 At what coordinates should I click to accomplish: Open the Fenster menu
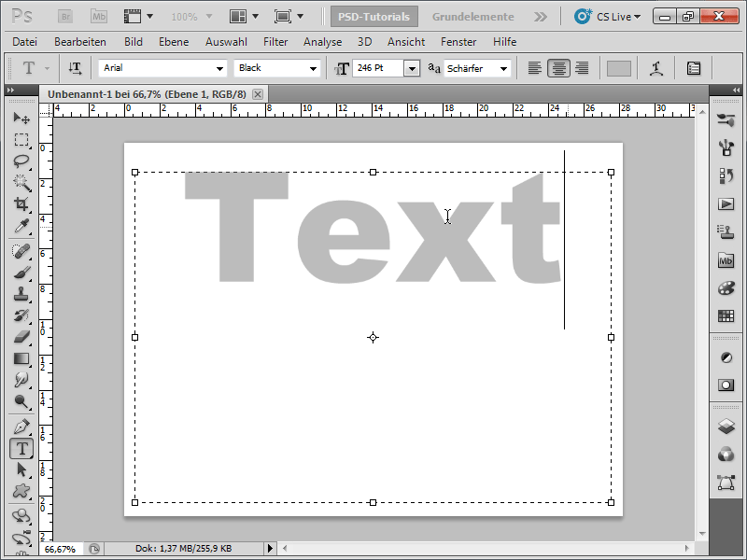coord(458,42)
